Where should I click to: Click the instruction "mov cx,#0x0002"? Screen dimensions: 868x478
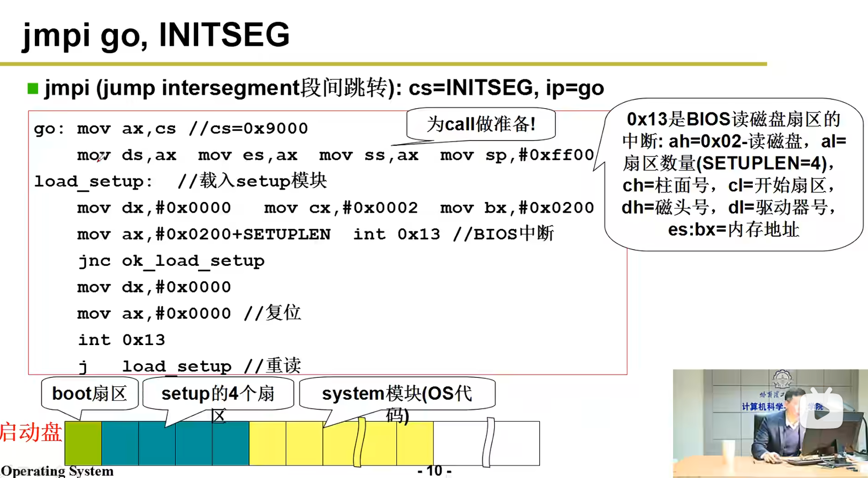click(341, 207)
